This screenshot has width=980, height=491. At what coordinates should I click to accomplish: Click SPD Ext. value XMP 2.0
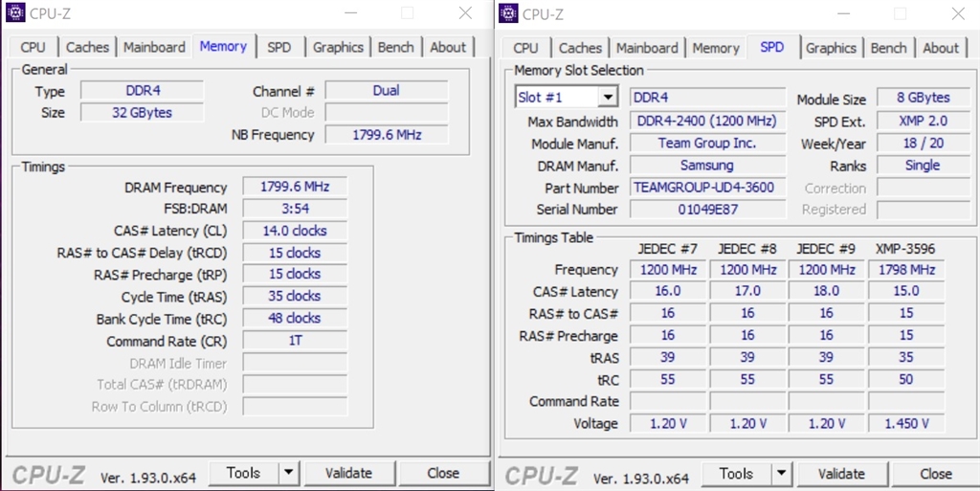924,121
